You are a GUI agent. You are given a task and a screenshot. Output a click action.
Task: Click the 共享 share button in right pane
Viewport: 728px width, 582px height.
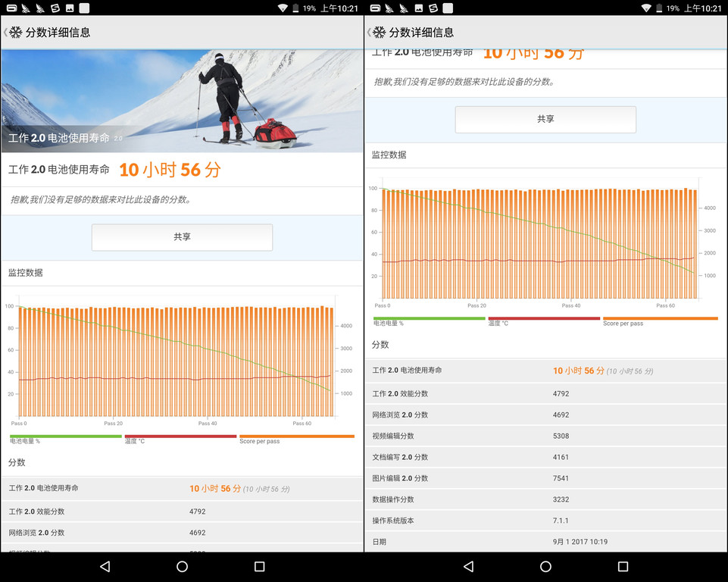pos(545,120)
